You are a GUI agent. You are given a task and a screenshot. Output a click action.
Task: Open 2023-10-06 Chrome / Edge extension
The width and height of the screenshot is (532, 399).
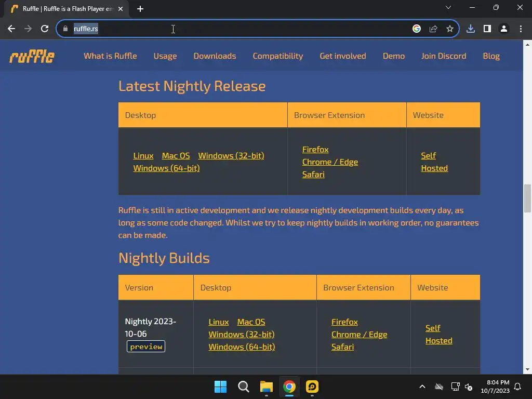coord(360,335)
